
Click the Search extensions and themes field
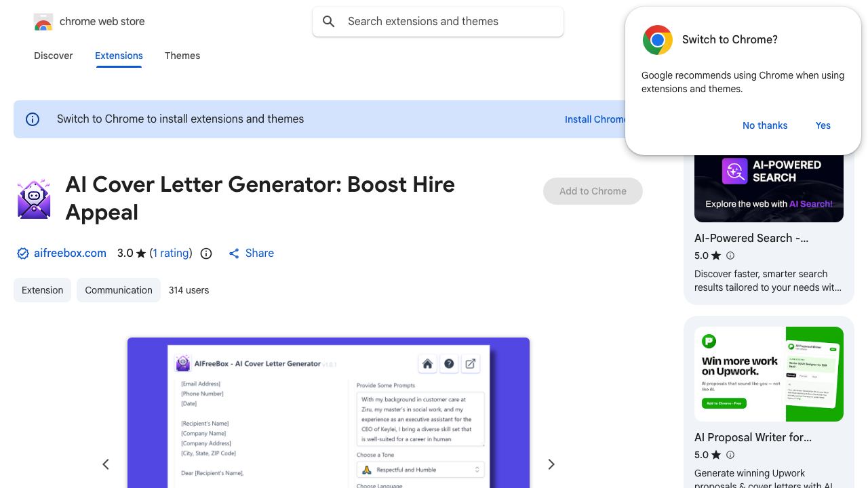438,22
